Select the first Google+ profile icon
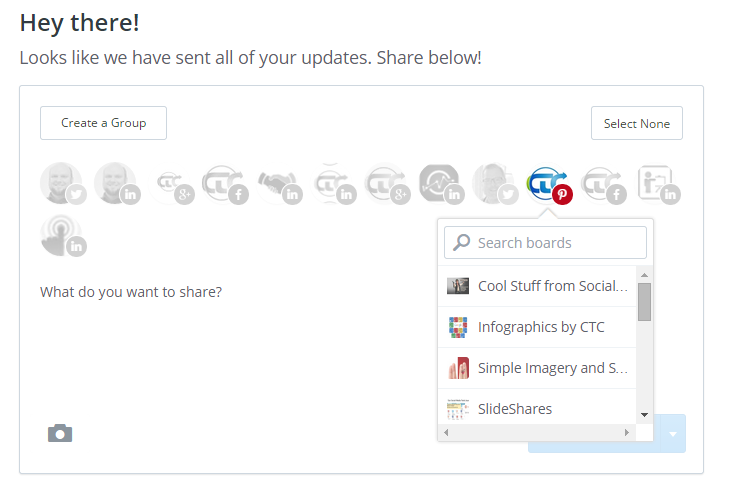This screenshot has width=735, height=489. tap(171, 184)
